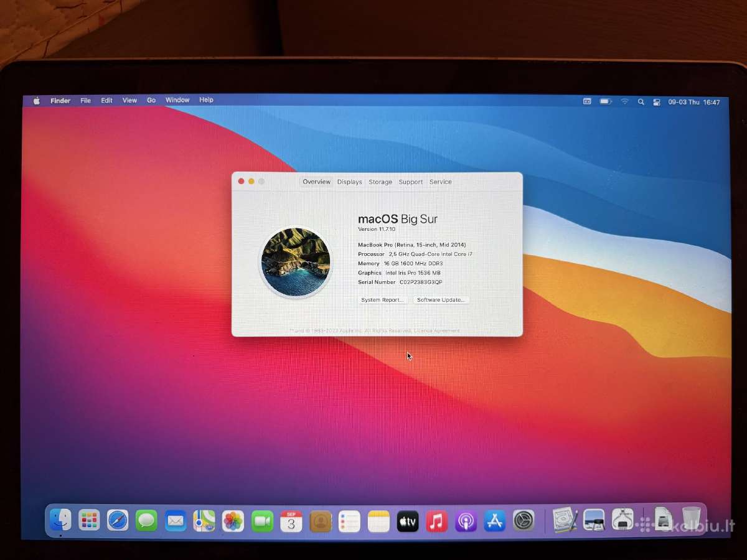The width and height of the screenshot is (747, 560).
Task: Switch to the Displays tab
Action: [349, 182]
